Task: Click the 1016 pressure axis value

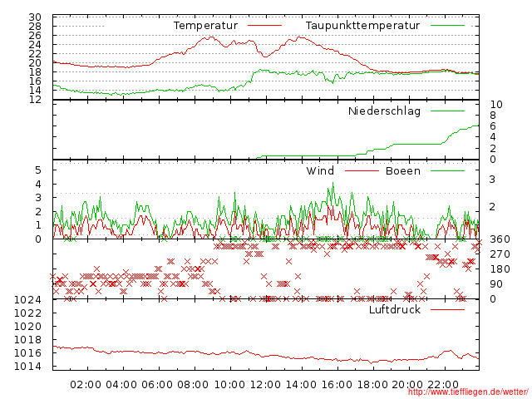Action: coord(27,353)
